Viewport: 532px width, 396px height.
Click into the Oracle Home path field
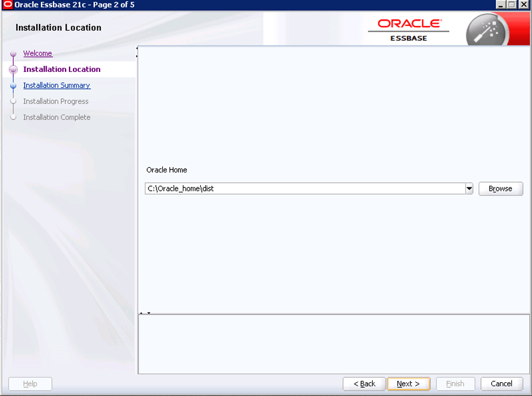pos(305,189)
